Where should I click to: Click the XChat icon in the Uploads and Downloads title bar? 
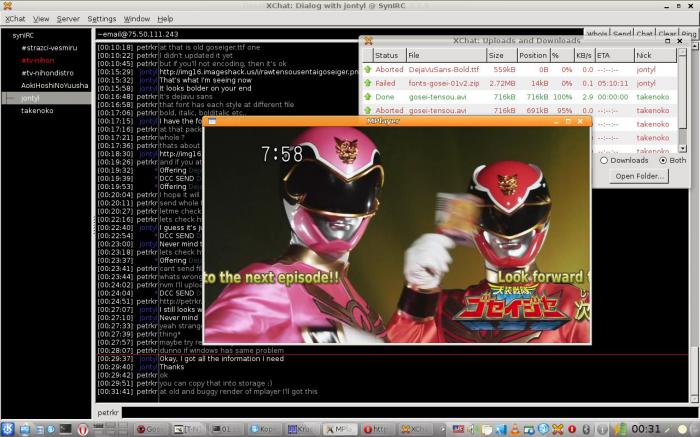click(x=368, y=41)
